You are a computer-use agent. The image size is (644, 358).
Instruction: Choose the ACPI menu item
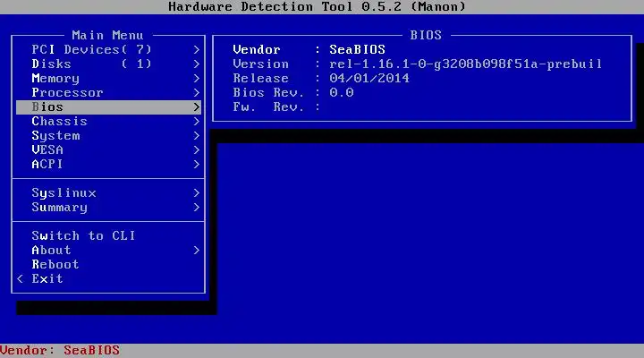[108, 165]
